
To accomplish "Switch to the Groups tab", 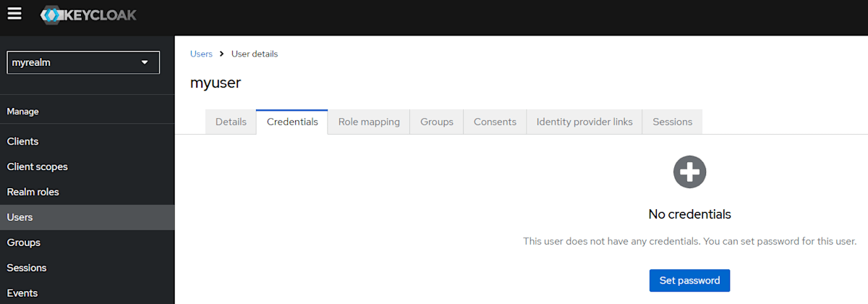I will 437,122.
